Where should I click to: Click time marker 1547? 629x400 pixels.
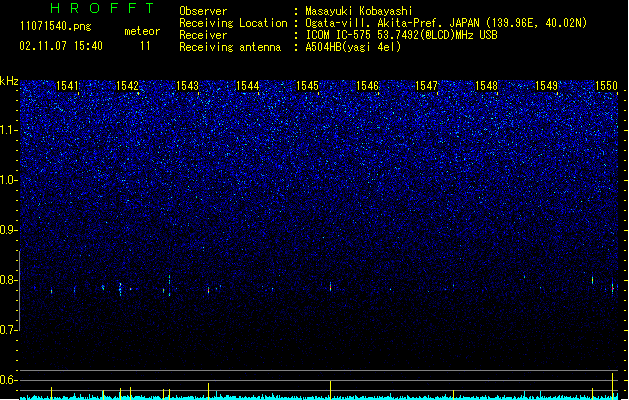[426, 85]
